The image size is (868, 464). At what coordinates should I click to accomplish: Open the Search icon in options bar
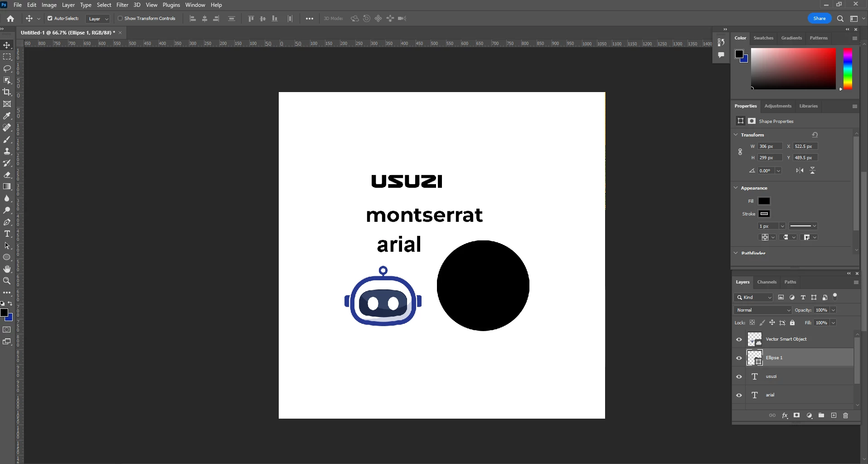840,19
